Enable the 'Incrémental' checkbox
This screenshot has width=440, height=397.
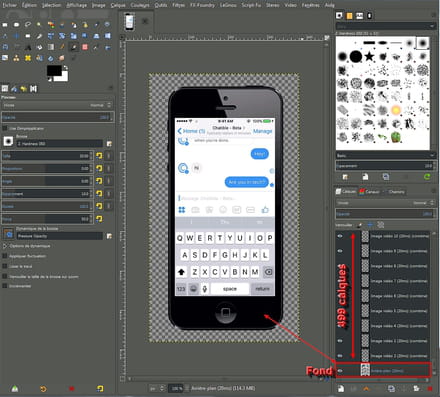point(5,286)
